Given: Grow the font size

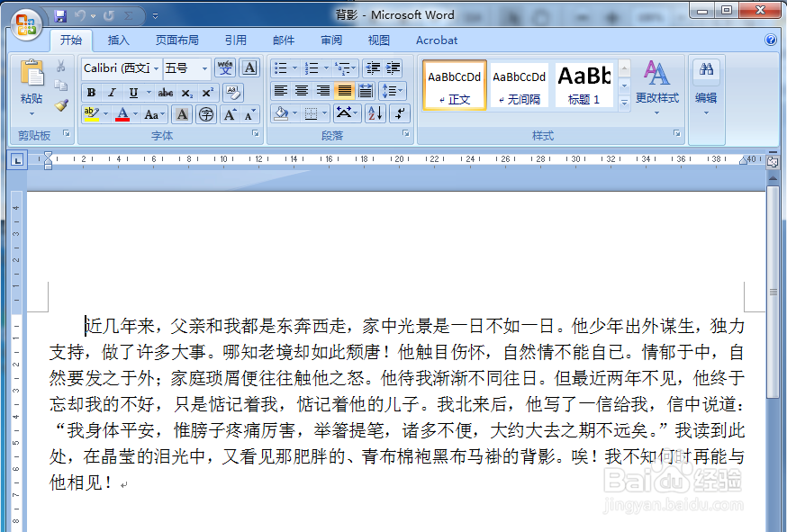Looking at the screenshot, I should 230,114.
